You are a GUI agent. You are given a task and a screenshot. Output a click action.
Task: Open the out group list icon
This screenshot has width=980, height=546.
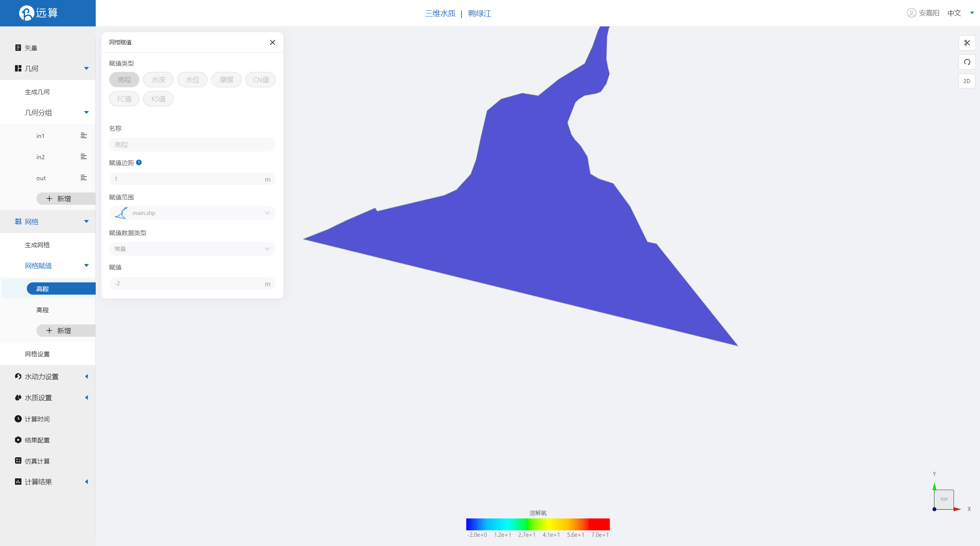point(83,178)
